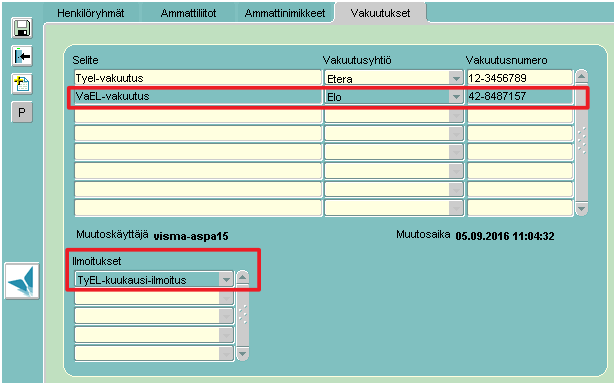This screenshot has width=614, height=383.
Task: Click the Vakuutusnumero column header
Action: (x=506, y=60)
